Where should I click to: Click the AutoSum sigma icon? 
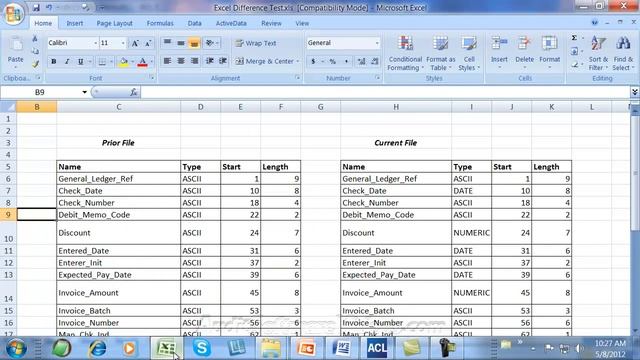(x=574, y=38)
